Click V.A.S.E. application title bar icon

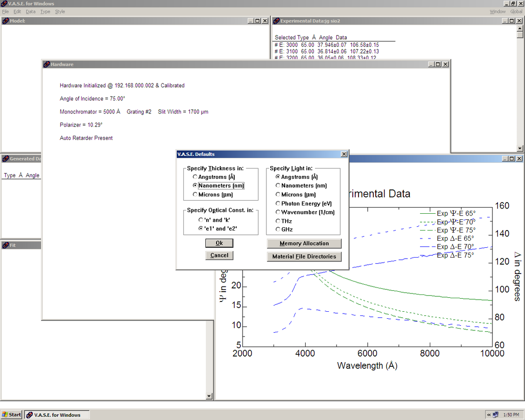(x=4, y=3)
